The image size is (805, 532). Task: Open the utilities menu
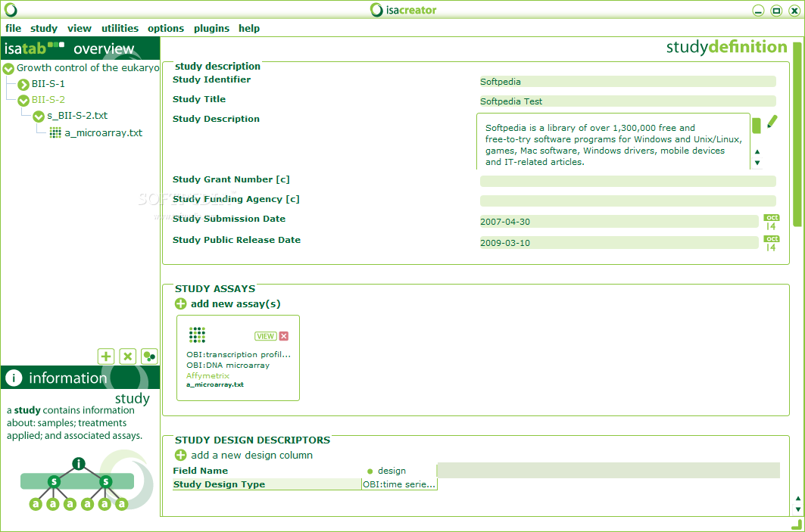[120, 28]
